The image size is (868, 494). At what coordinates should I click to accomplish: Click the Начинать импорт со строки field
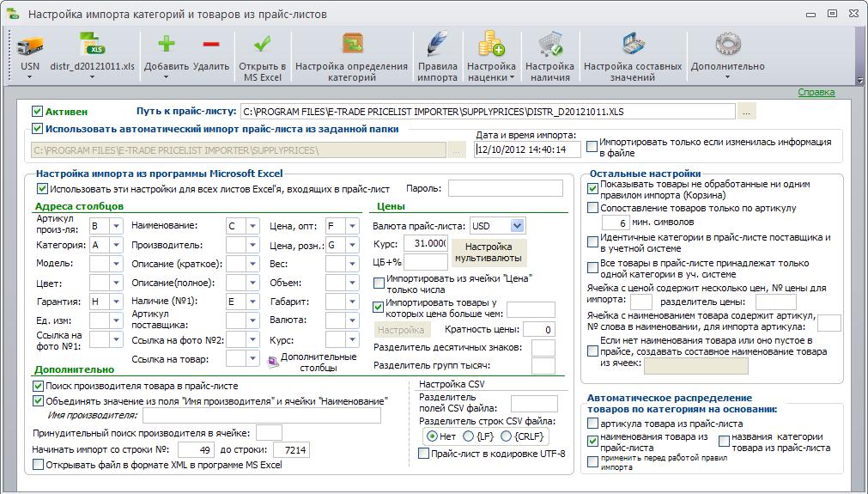pos(195,449)
